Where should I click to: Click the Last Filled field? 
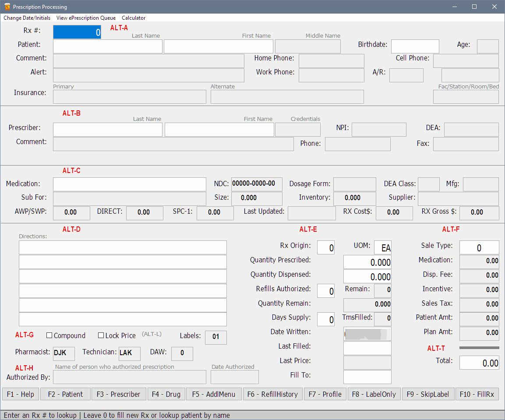(x=367, y=348)
